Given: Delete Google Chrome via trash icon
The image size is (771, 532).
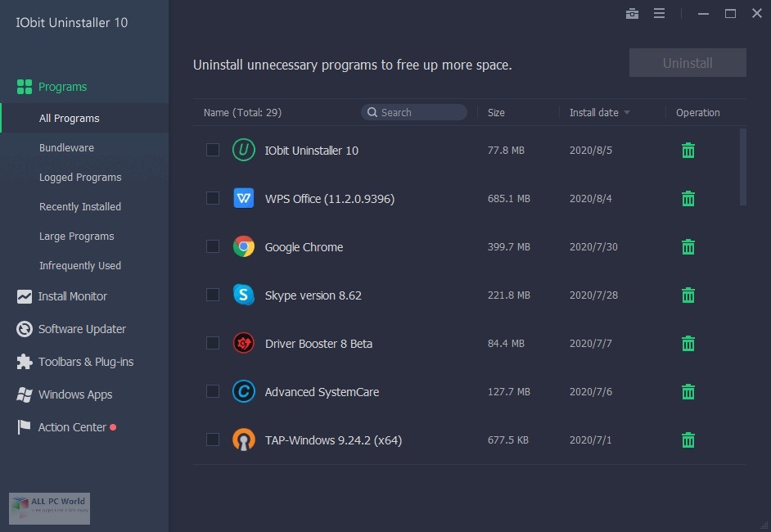Looking at the screenshot, I should coord(688,246).
